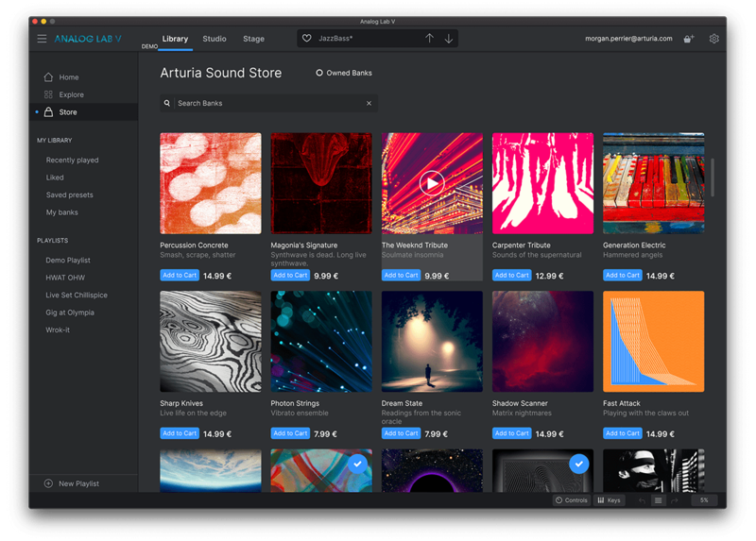Click the undo arrow in the bottom bar

click(x=643, y=500)
